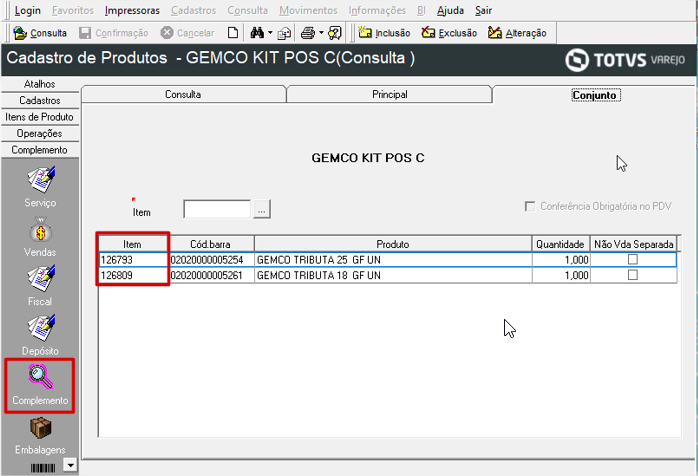Click quantity 1,000 for item 126809
This screenshot has height=476, width=698.
click(561, 275)
